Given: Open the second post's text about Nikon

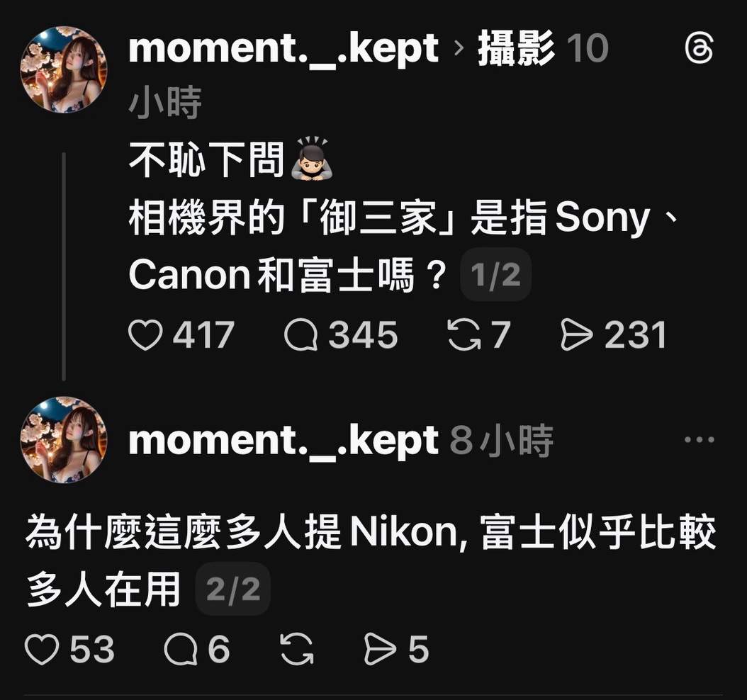Looking at the screenshot, I should [369, 534].
